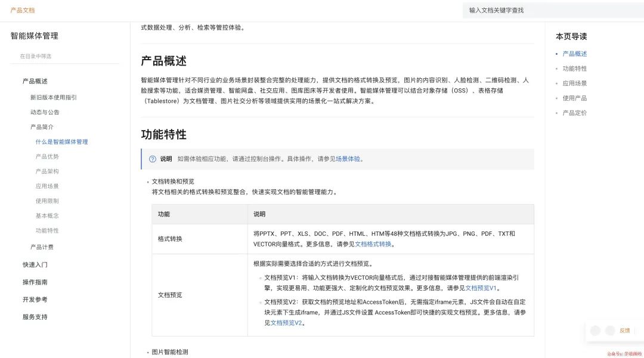Jump to 产品概述 in 本页导读
This screenshot has width=644, height=358.
575,54
